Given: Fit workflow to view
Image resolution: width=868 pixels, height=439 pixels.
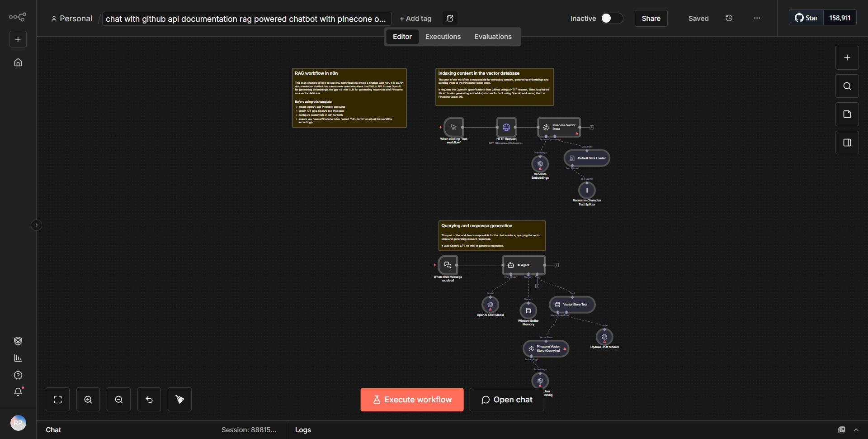Looking at the screenshot, I should 58,399.
